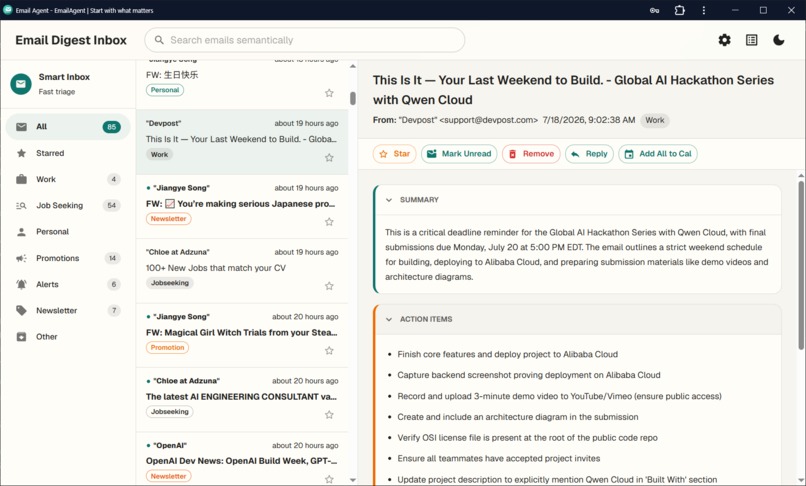Click the Newsletter tag on OpenAI email

coord(169,476)
